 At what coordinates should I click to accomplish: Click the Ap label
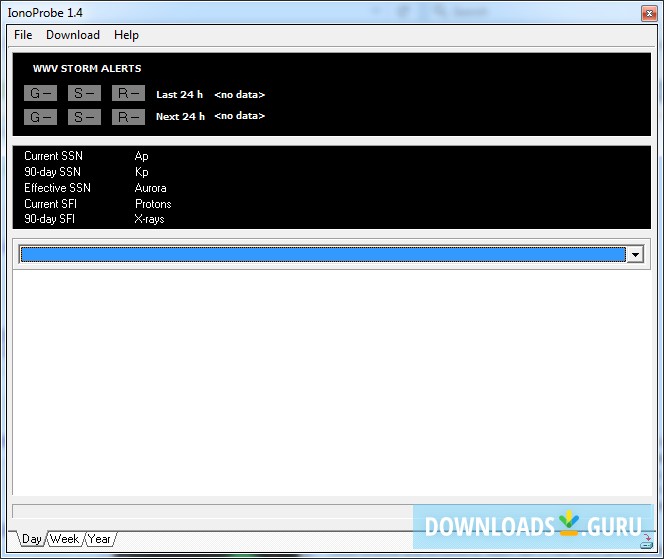[141, 156]
